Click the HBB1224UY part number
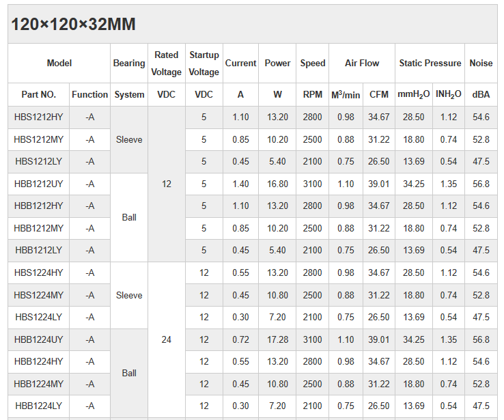The width and height of the screenshot is (504, 420). click(x=38, y=339)
